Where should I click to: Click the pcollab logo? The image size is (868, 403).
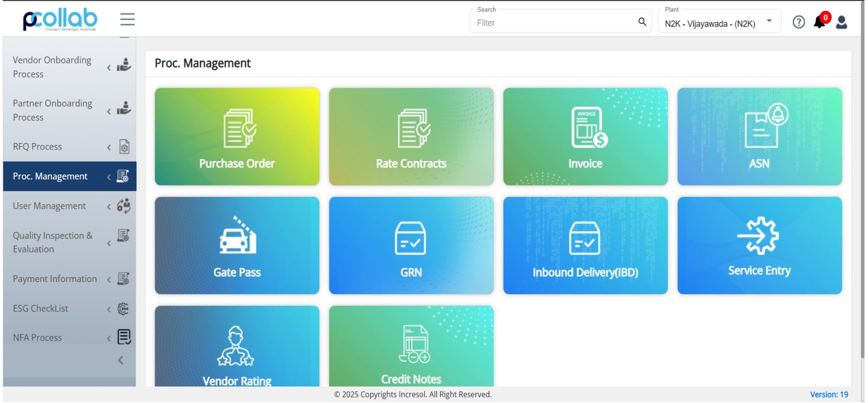coord(60,20)
